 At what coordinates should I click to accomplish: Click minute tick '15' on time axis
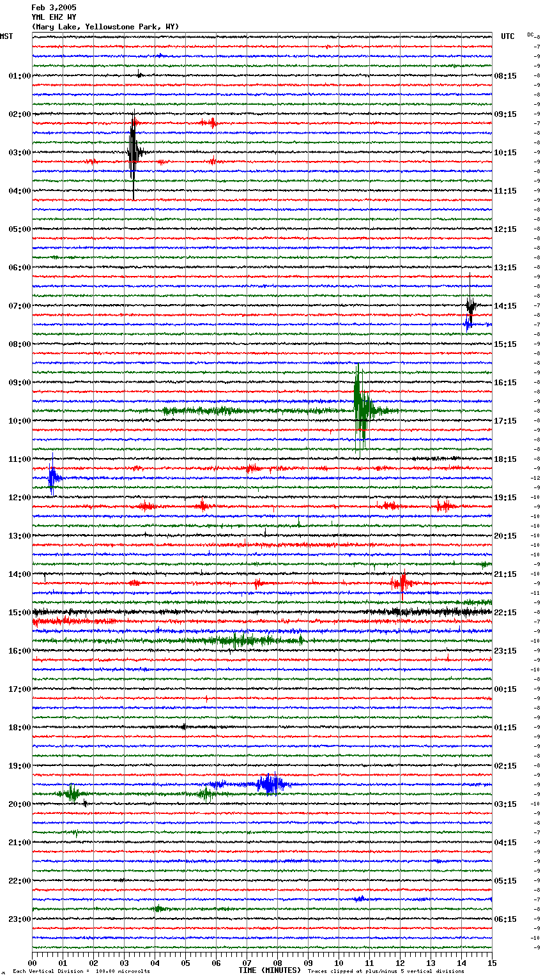click(x=492, y=963)
